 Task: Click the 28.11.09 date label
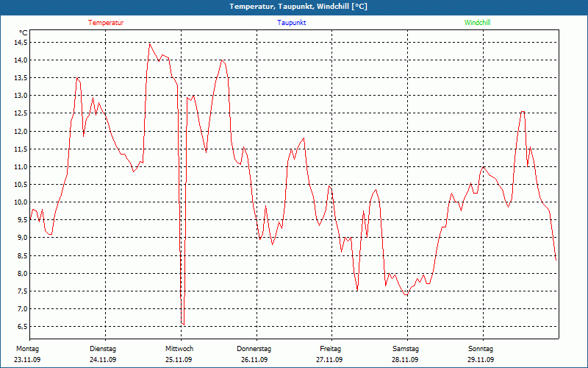click(x=405, y=360)
